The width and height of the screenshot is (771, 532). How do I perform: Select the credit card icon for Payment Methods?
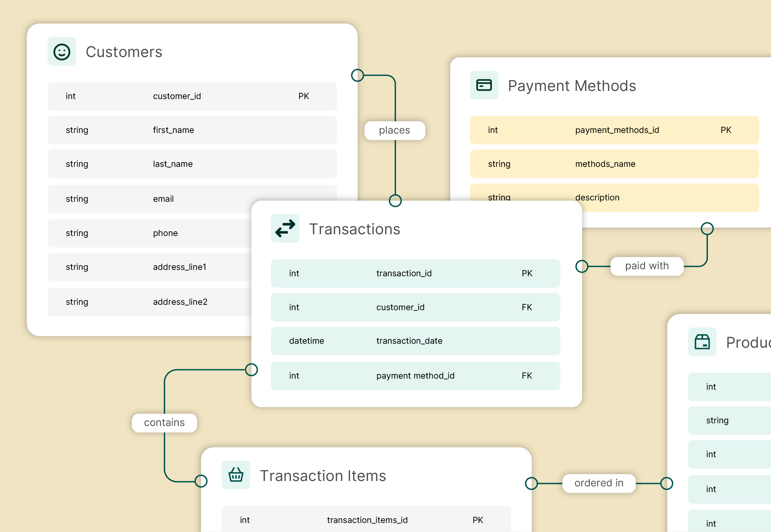[484, 85]
